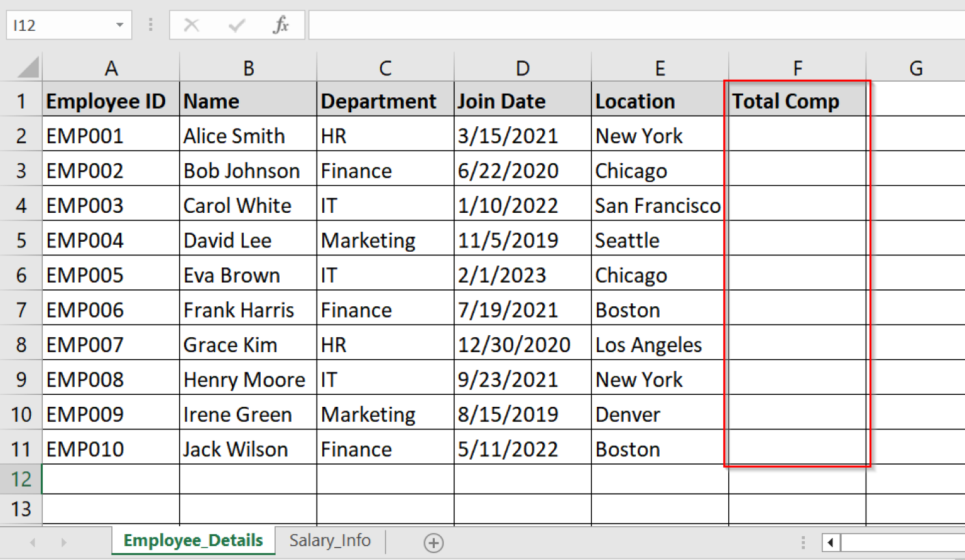Click the Name Box showing I12
965x560 pixels.
(x=63, y=25)
